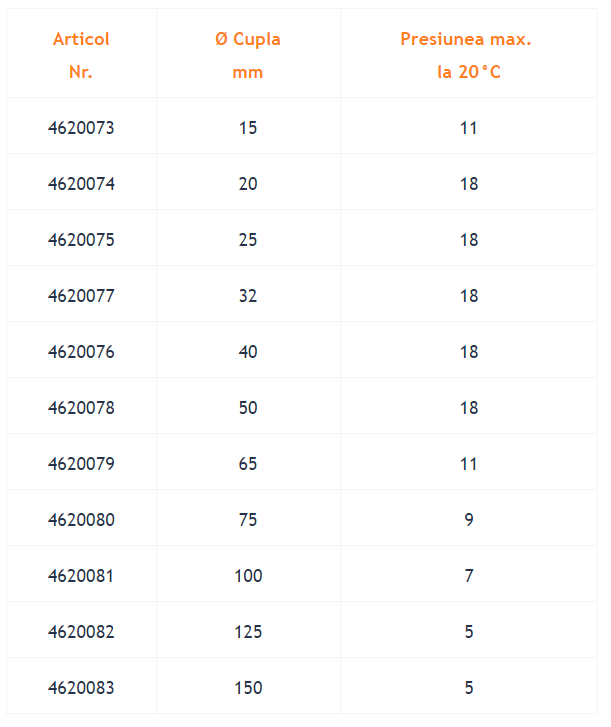Select article number 4620083
This screenshot has width=611, height=727.
81,688
